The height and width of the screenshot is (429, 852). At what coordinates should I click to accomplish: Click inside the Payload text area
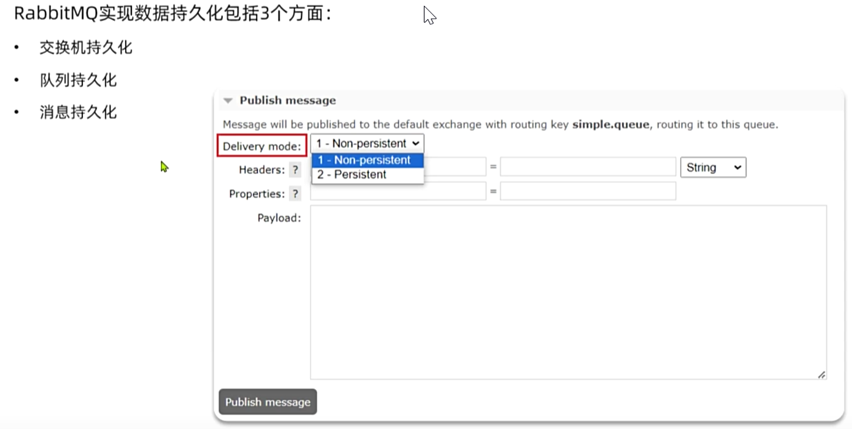(568, 292)
